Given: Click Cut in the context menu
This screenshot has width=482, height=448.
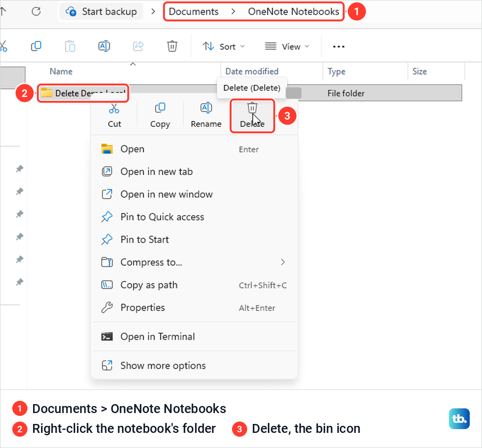Looking at the screenshot, I should pyautogui.click(x=114, y=116).
